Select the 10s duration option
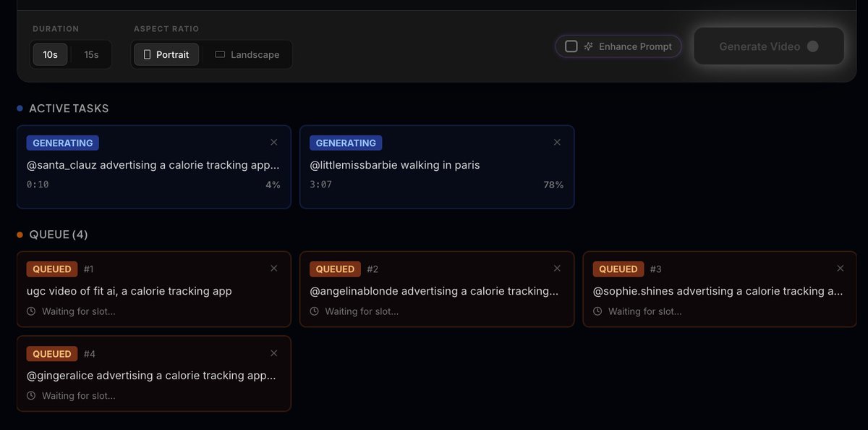Screen dimensions: 868x430 point(51,54)
